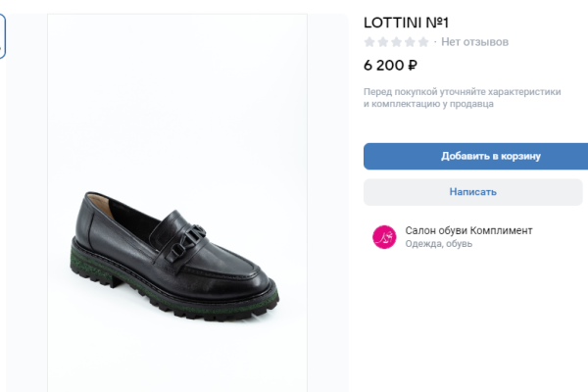Screen dimensions: 588x392
Task: Give a four-star rating
Action: click(x=410, y=42)
